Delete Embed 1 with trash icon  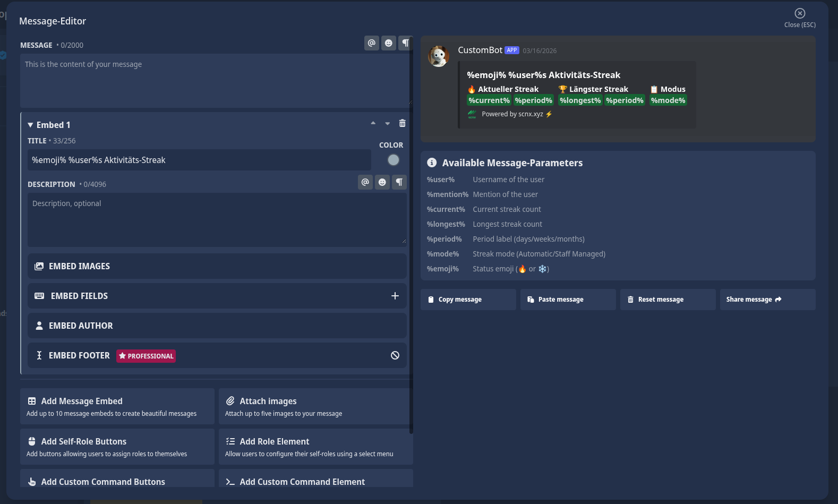coord(403,124)
